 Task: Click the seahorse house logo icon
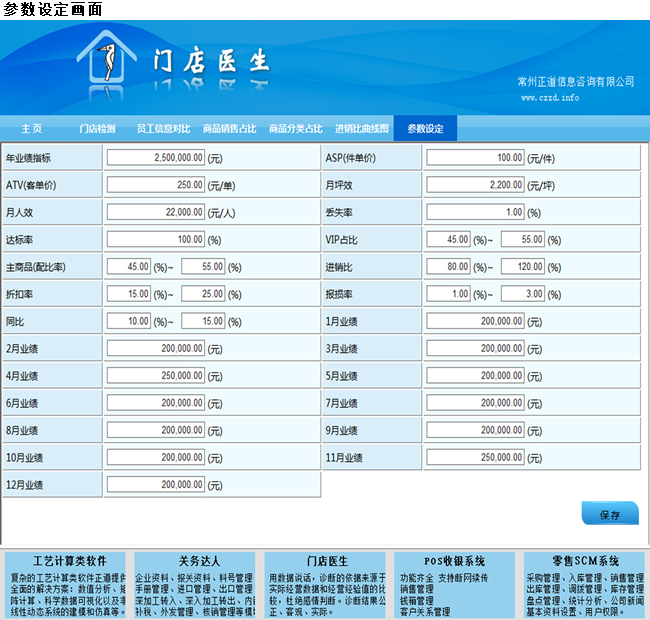click(x=107, y=60)
